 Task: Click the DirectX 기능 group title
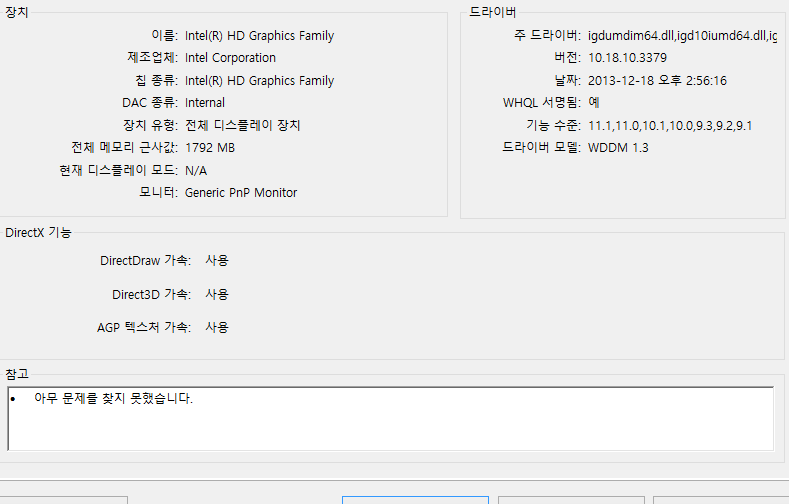[38, 232]
